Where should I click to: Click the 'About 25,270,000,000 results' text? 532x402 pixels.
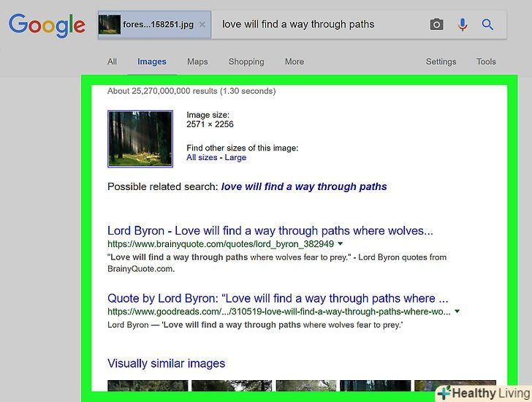click(x=191, y=91)
